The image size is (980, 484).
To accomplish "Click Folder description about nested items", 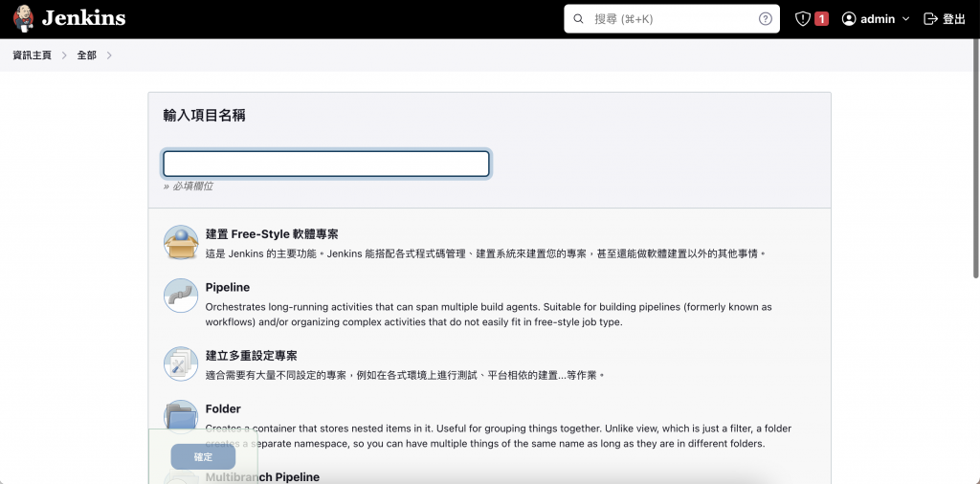I will (x=499, y=436).
